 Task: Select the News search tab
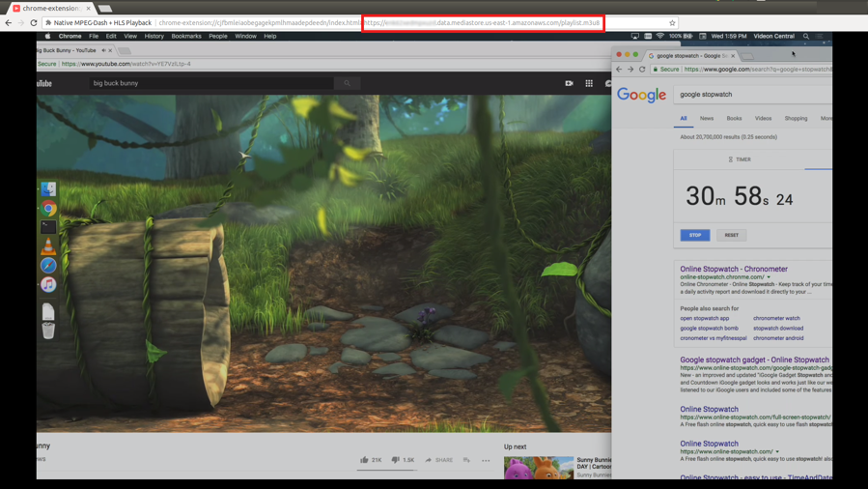[x=707, y=119]
